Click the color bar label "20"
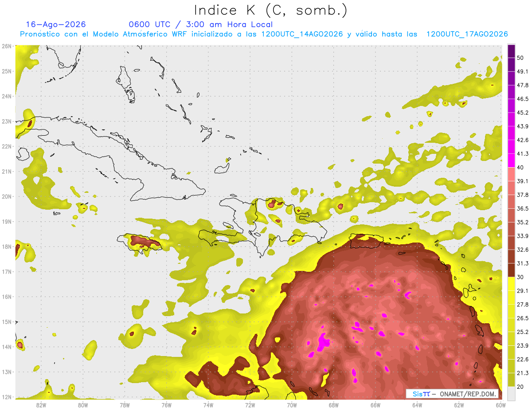The height and width of the screenshot is (411, 532). click(x=520, y=387)
